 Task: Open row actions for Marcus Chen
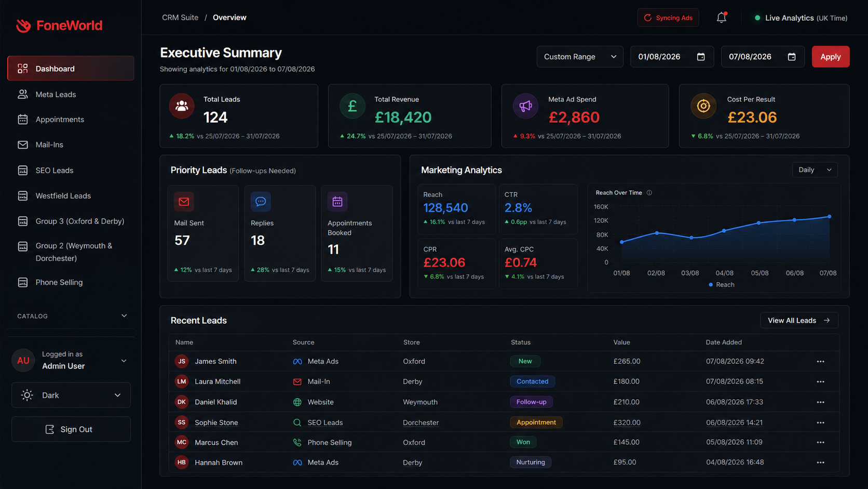coord(821,443)
